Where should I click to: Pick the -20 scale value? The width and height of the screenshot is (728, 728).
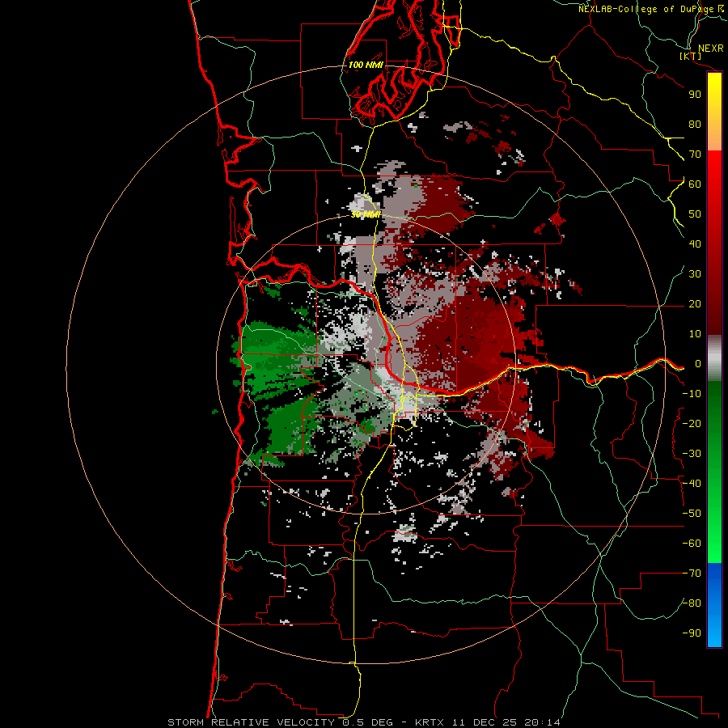[x=692, y=424]
